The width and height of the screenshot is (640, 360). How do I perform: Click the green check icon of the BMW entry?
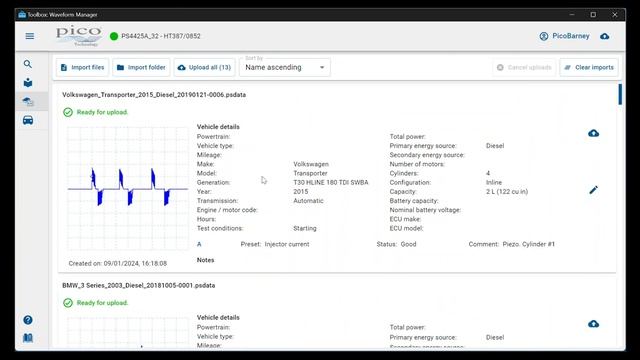[68, 303]
